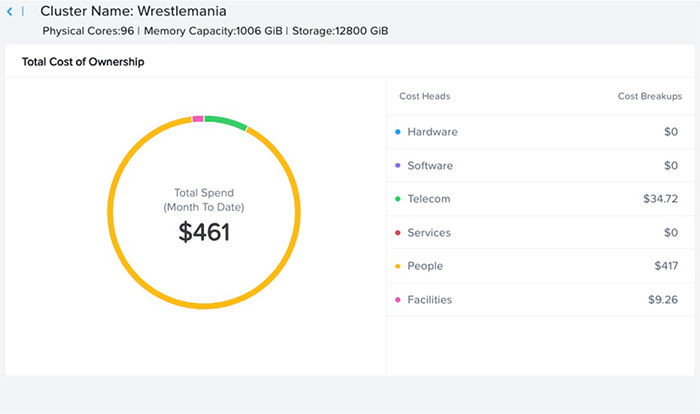
Task: Click the $0 Services cost value
Action: coord(671,233)
